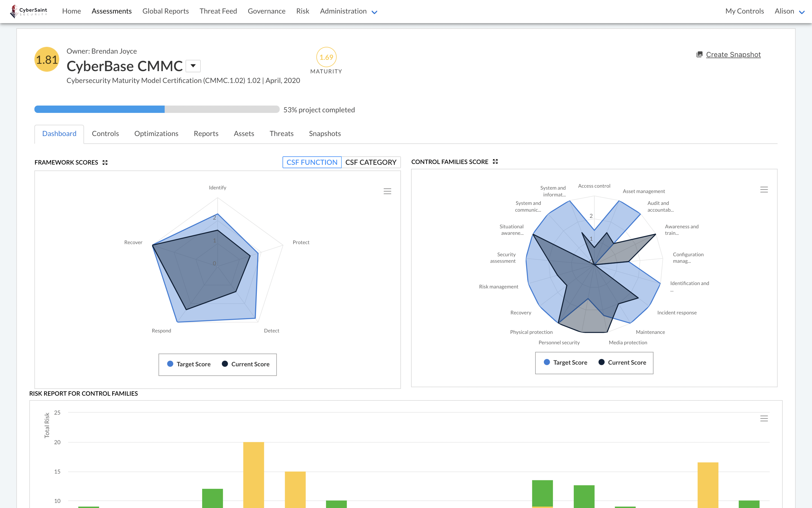This screenshot has width=812, height=508.
Task: Click the Media protection label on families chart
Action: [x=628, y=342]
